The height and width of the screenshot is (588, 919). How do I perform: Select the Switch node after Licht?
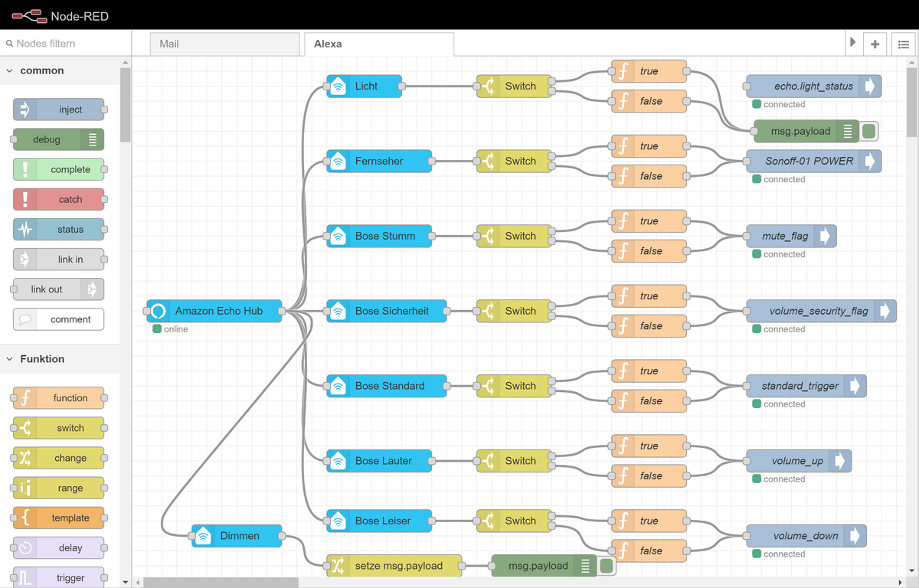click(514, 86)
